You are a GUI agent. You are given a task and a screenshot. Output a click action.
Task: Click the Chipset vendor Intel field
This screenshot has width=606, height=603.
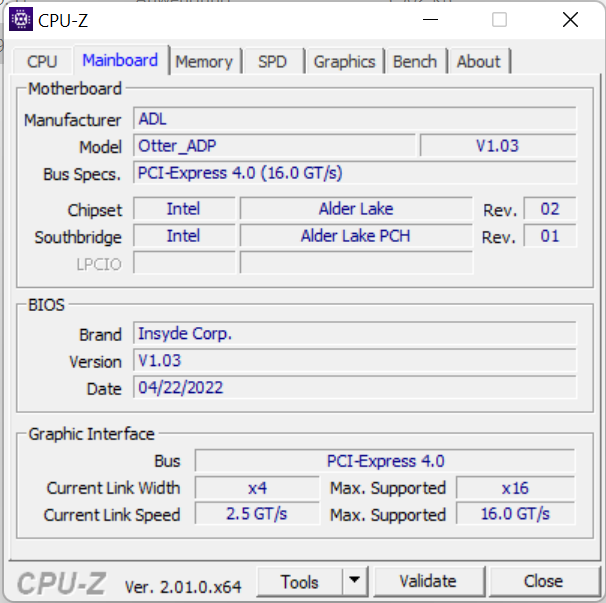point(184,209)
